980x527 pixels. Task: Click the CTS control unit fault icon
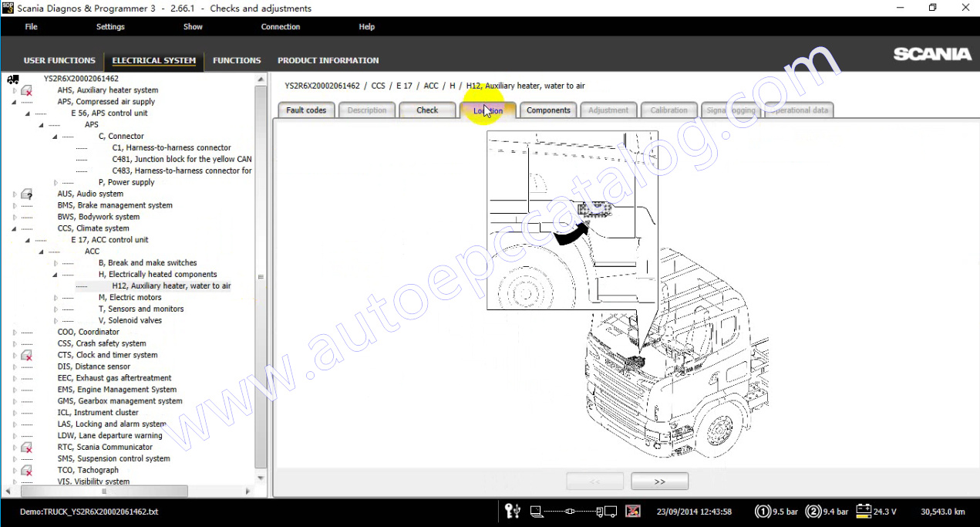pyautogui.click(x=26, y=356)
